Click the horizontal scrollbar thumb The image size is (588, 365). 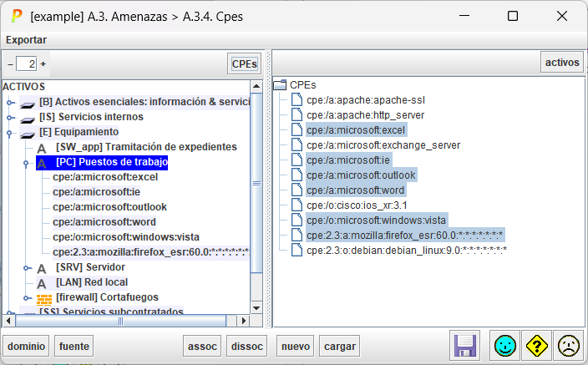121,321
